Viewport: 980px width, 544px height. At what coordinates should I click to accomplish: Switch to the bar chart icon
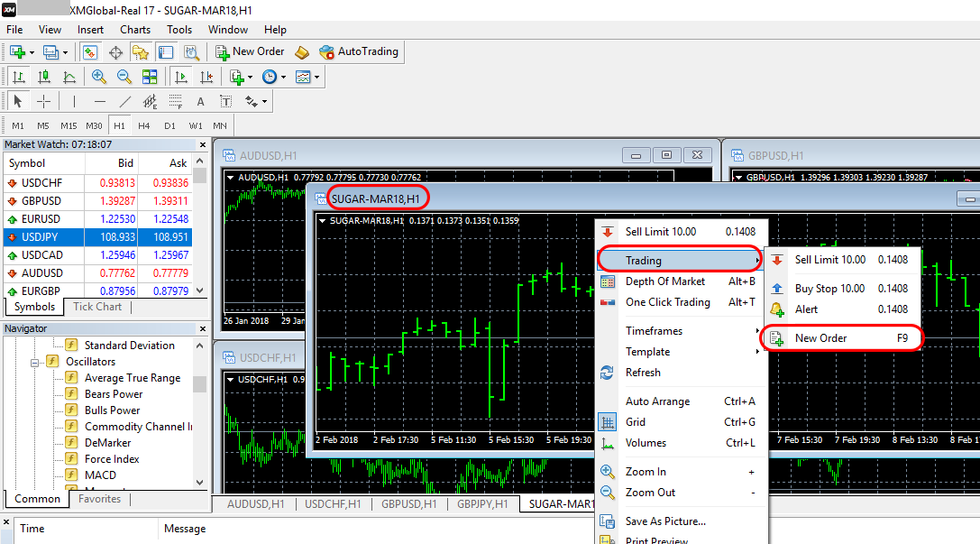pos(19,77)
